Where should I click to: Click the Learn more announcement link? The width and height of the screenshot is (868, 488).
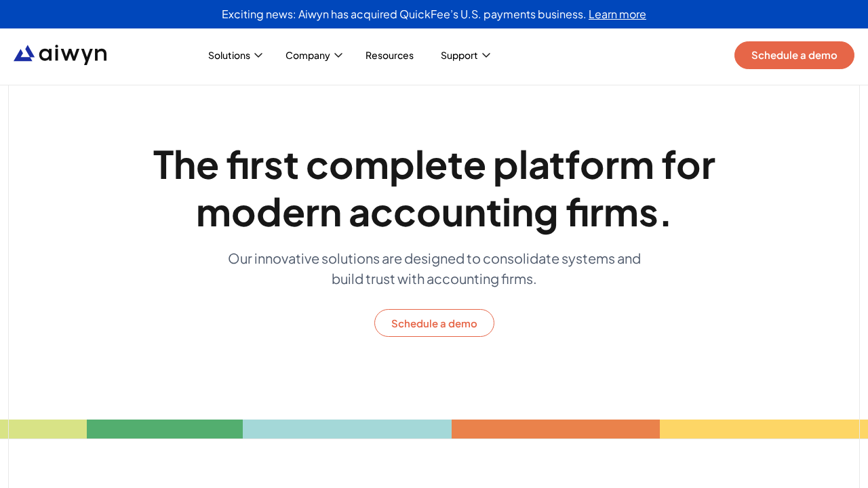(617, 14)
